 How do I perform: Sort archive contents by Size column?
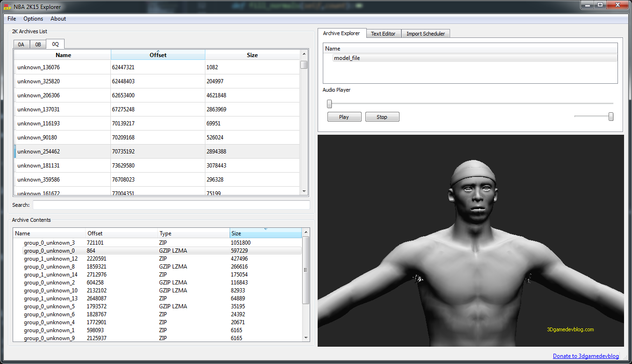click(265, 233)
